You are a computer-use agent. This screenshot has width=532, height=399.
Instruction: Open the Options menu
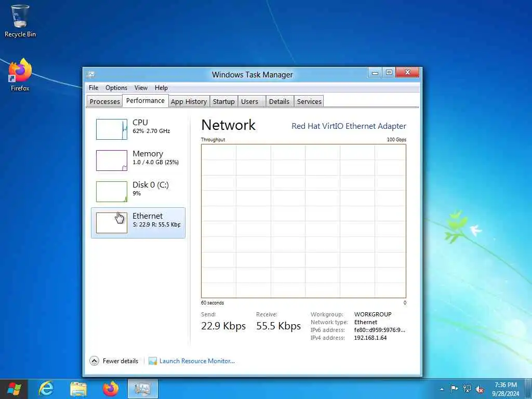tap(116, 87)
